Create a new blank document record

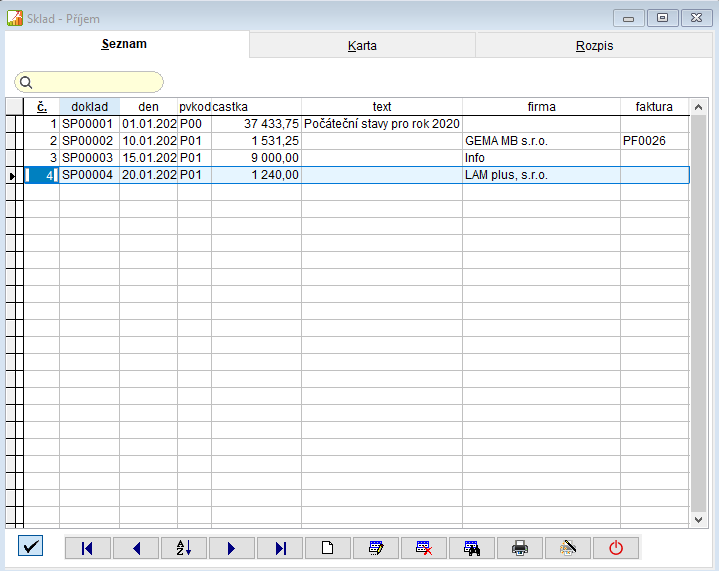click(x=328, y=548)
